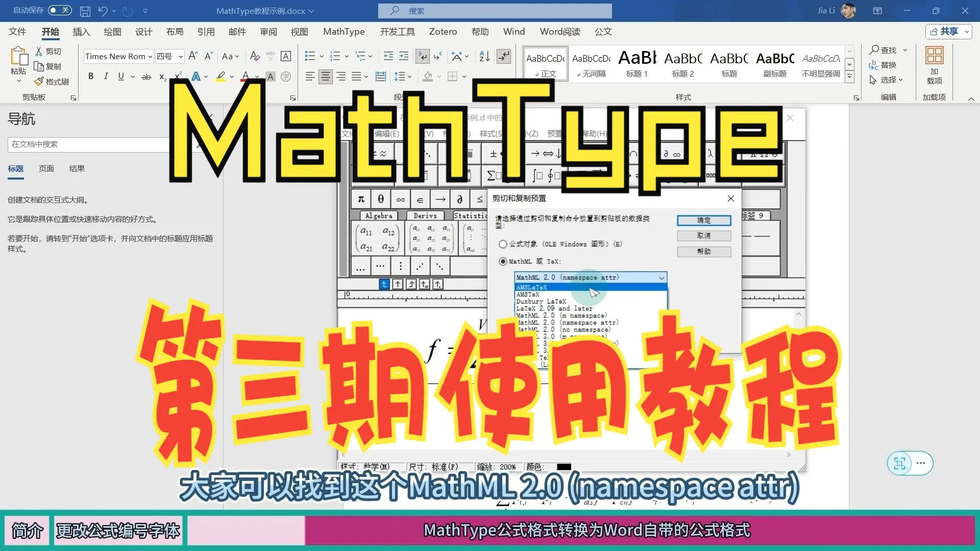
Task: Click the Italic formatting icon
Action: point(106,77)
